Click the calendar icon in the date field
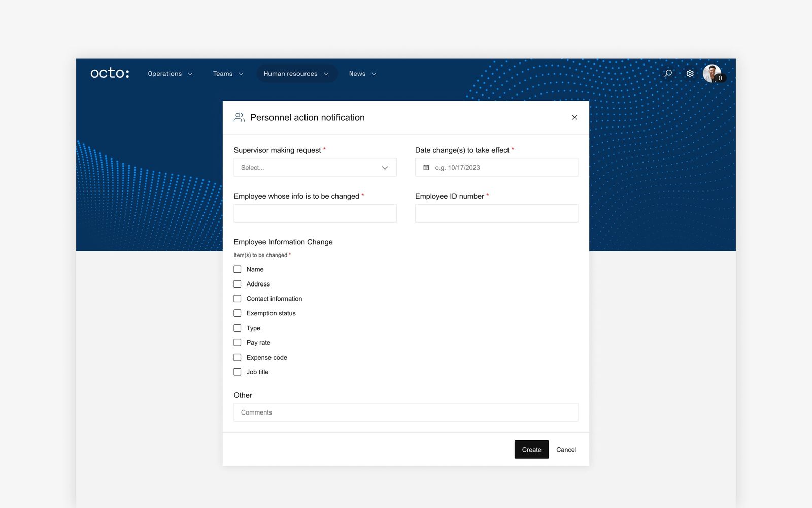 tap(427, 167)
